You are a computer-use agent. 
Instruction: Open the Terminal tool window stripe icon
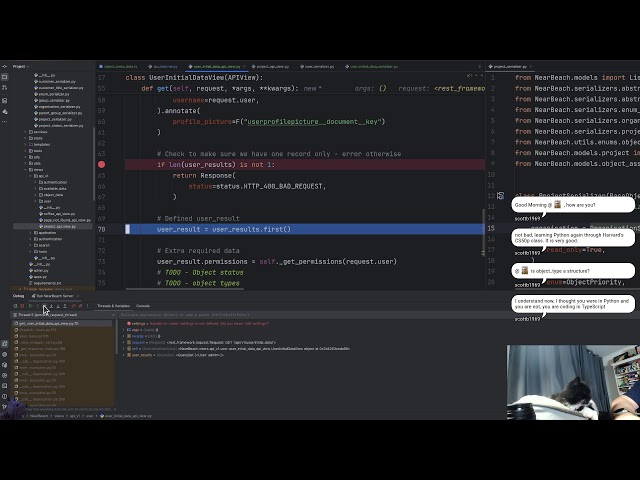4,386
